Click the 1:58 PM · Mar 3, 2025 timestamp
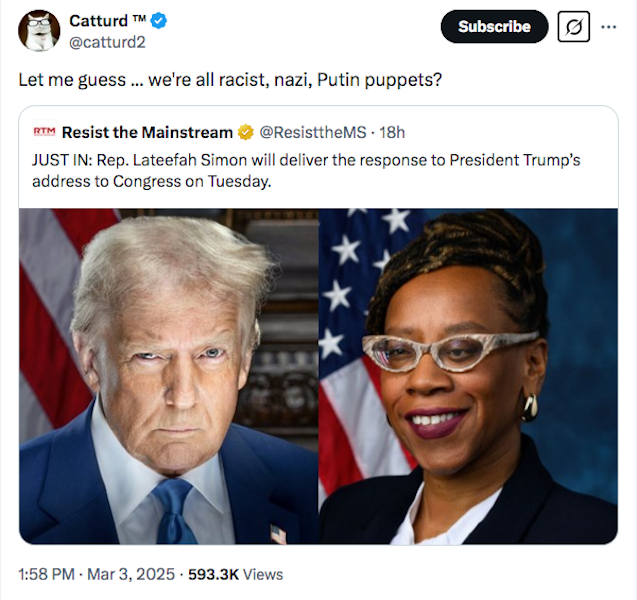637x600 pixels. (96, 574)
